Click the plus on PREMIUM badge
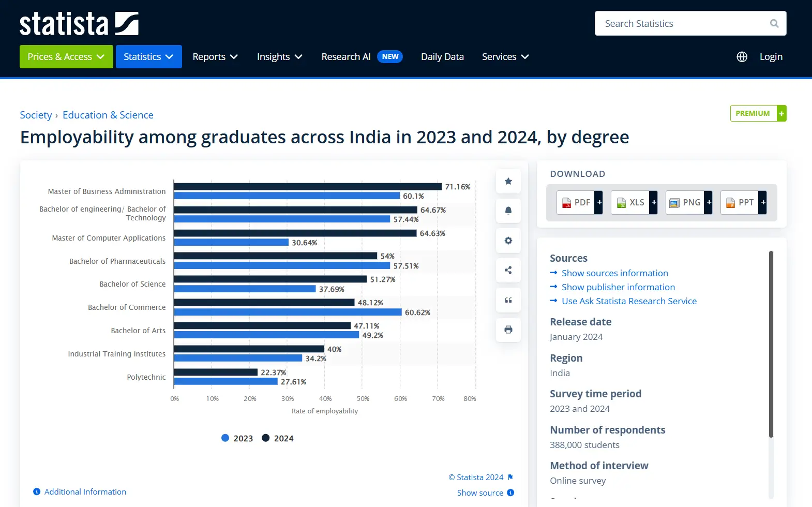The image size is (812, 507). [781, 113]
